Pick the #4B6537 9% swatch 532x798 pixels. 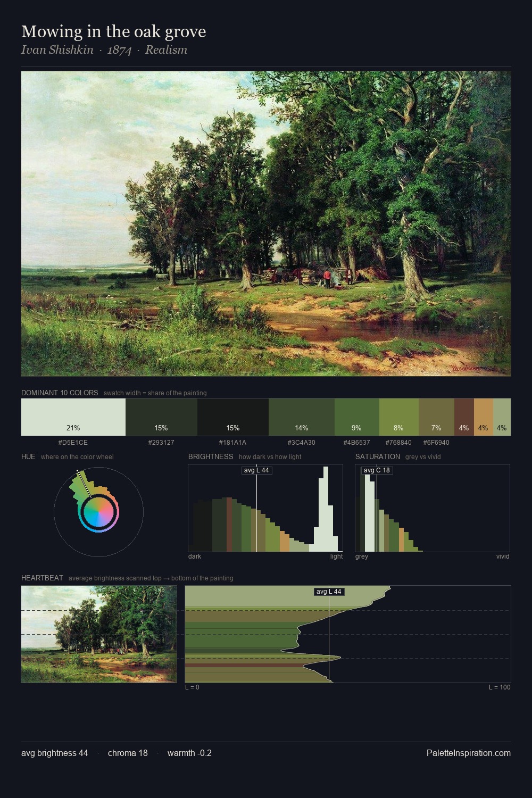pyautogui.click(x=357, y=417)
